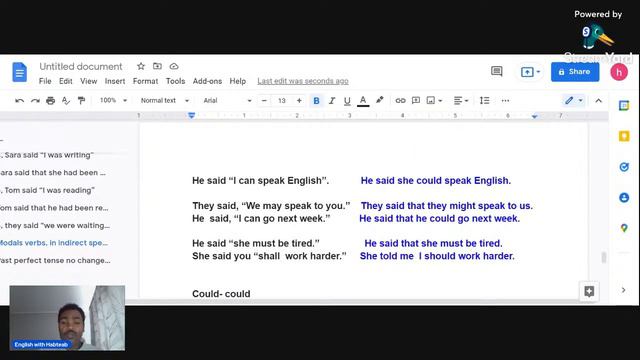Hide the side panel with the chevron
Screen dimensions: 640x360
tap(623, 290)
